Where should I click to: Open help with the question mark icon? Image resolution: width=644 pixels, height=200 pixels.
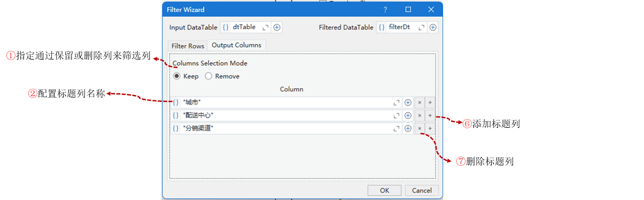[x=385, y=10]
